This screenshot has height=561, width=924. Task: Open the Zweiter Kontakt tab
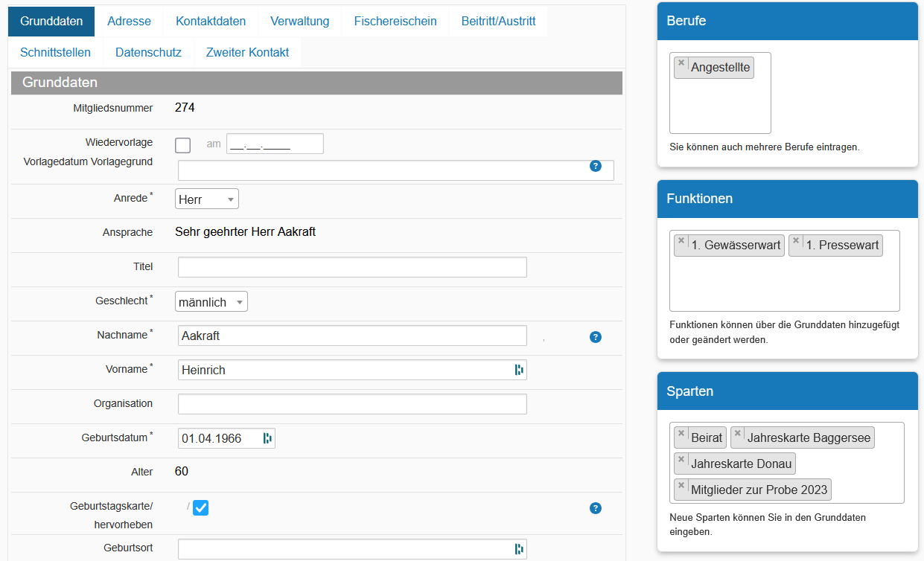click(x=247, y=52)
